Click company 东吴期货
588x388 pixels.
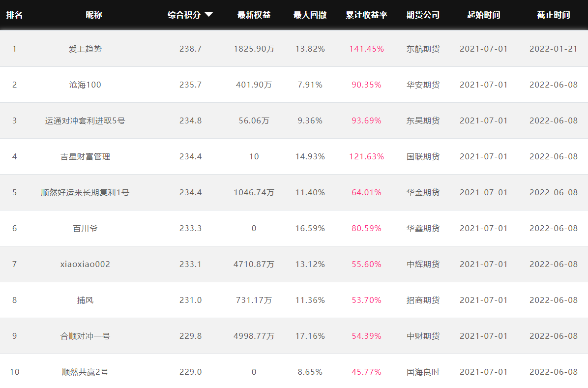423,121
